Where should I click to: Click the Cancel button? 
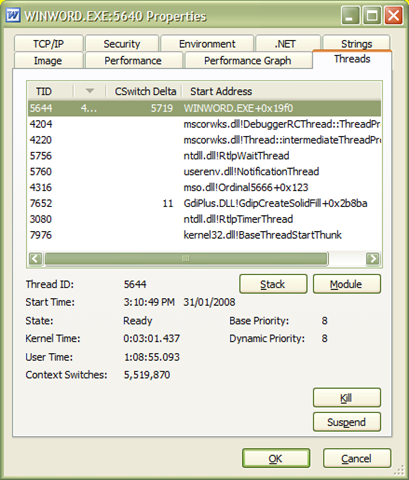coord(357,458)
